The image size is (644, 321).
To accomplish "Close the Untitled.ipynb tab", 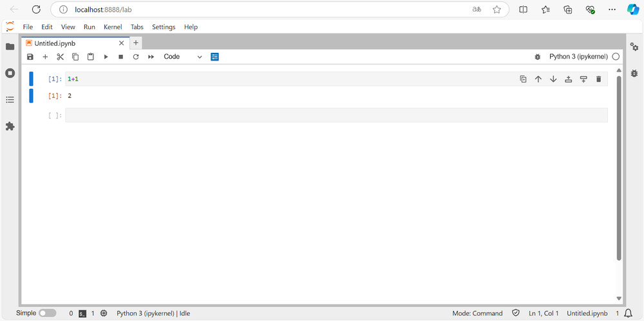I will [122, 43].
